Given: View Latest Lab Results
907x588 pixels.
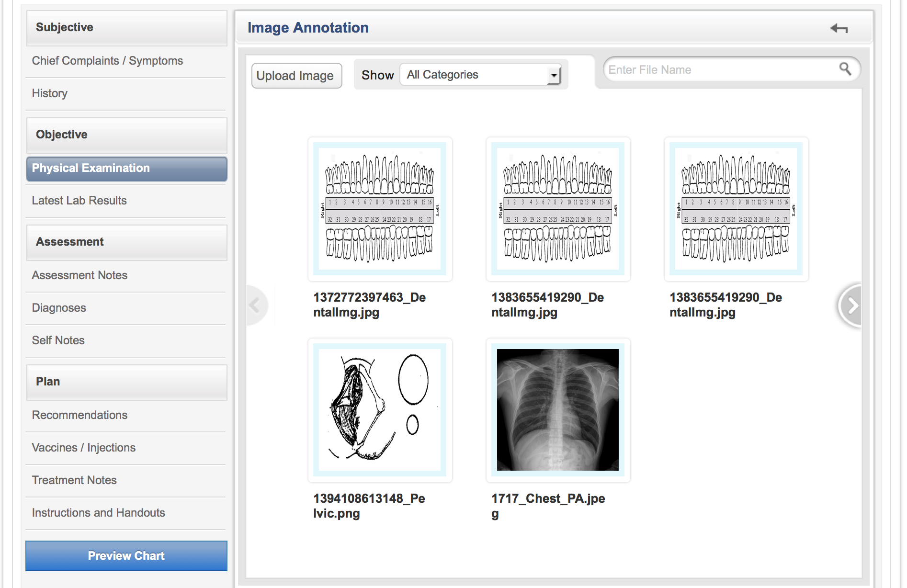Looking at the screenshot, I should [x=79, y=201].
